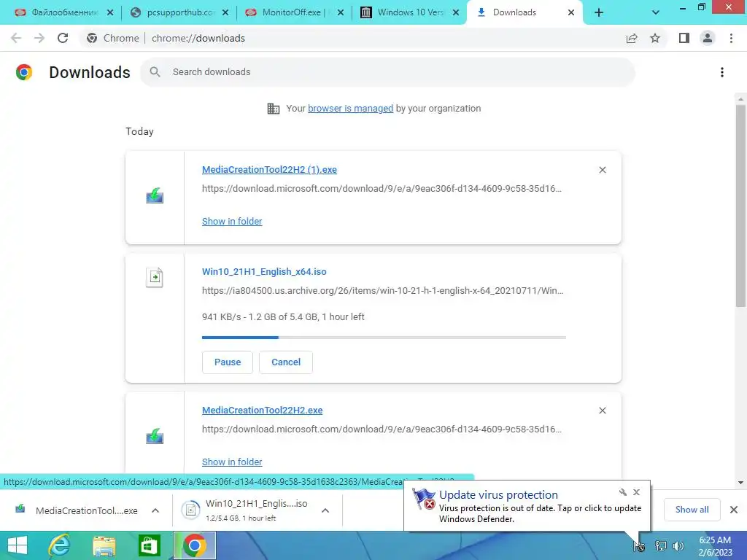
Task: Click Show all downloads button
Action: (x=692, y=510)
